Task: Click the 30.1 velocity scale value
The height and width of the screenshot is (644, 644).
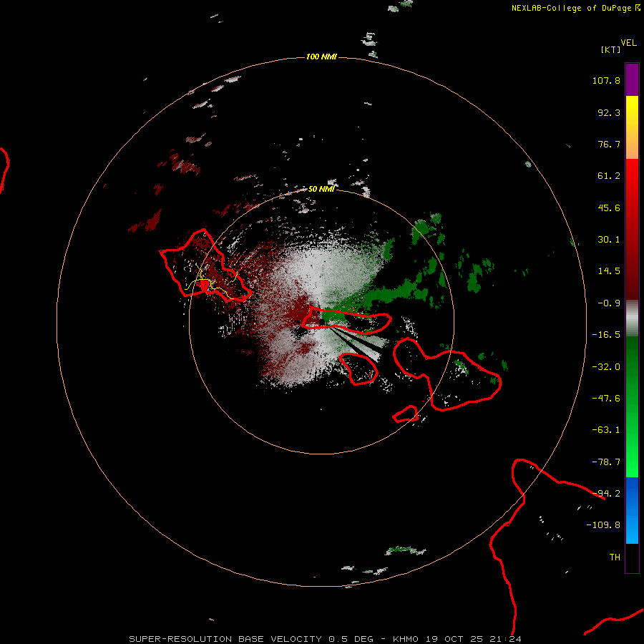Action: pyautogui.click(x=609, y=240)
